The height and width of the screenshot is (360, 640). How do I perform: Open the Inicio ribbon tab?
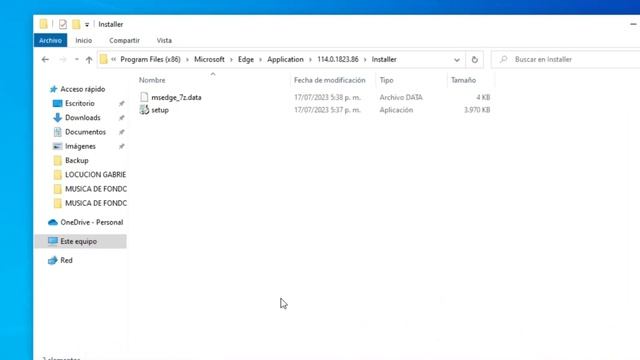pos(84,40)
